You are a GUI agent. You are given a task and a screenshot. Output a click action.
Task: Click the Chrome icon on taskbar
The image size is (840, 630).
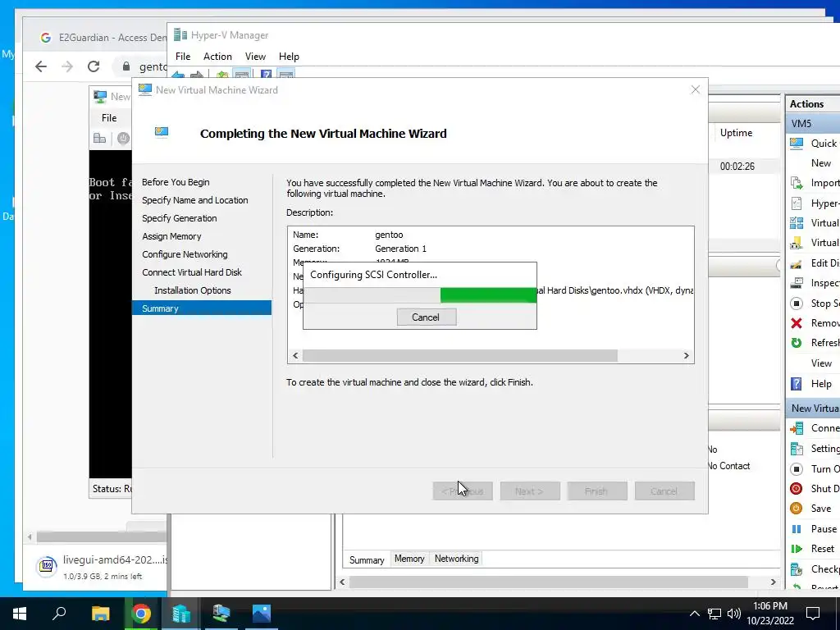[x=141, y=614]
